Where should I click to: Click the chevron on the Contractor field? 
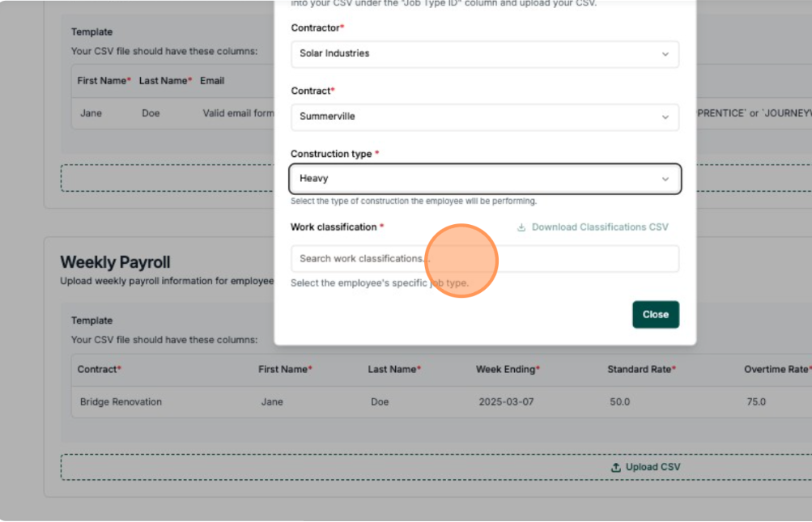coord(665,54)
